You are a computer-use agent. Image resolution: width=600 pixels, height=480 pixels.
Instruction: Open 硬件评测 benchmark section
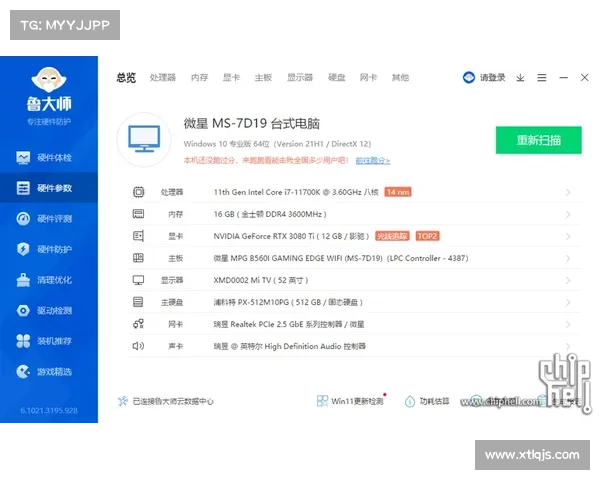pyautogui.click(x=44, y=219)
